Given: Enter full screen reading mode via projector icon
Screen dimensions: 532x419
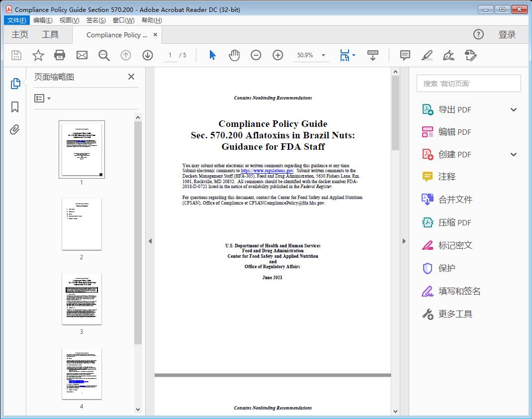Looking at the screenshot, I should (x=373, y=55).
